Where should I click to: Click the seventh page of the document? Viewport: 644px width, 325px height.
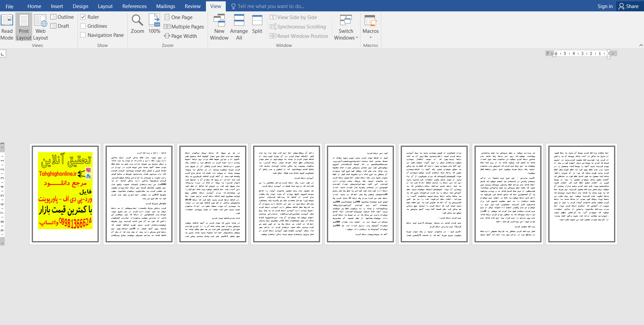(x=508, y=194)
